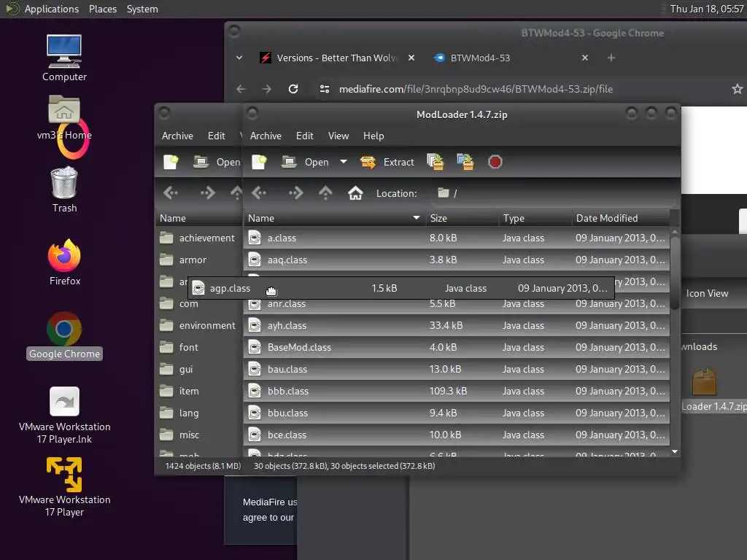The width and height of the screenshot is (747, 560).
Task: Select environment folder in back archive
Action: pyautogui.click(x=198, y=325)
